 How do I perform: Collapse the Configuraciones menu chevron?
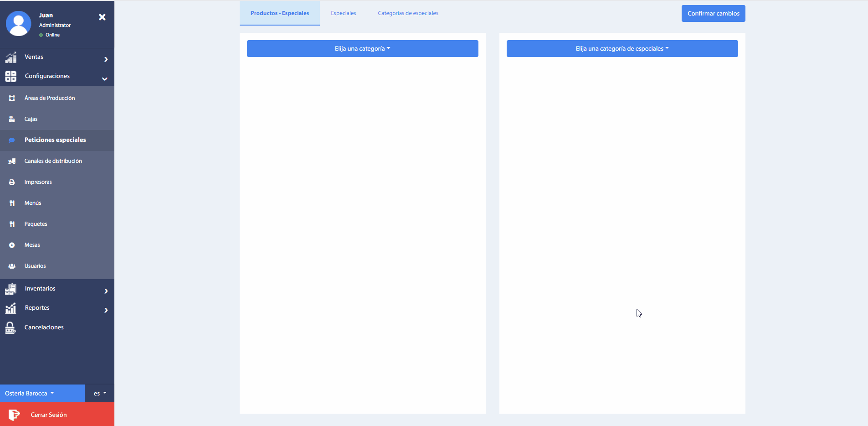[105, 79]
